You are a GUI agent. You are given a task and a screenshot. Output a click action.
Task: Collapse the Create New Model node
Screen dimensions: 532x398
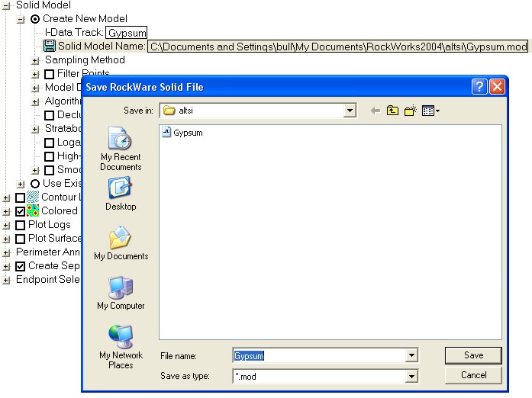(21, 20)
